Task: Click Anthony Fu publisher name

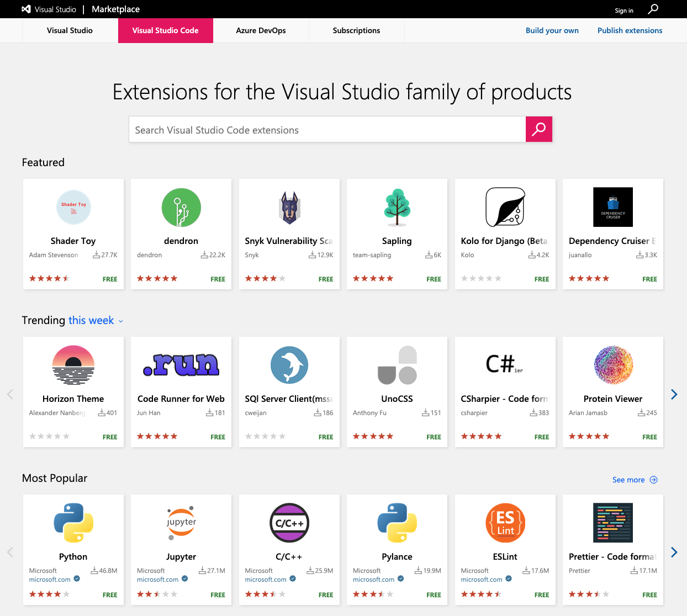Action: pos(369,413)
